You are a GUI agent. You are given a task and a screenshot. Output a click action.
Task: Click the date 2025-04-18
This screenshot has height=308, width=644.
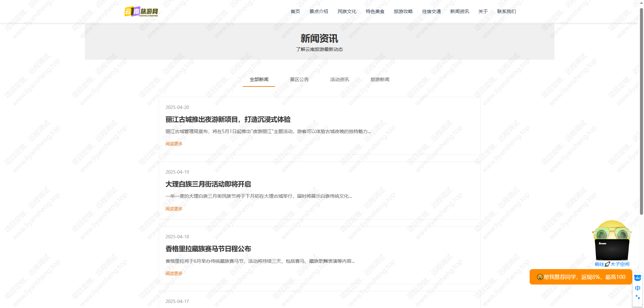tap(177, 237)
